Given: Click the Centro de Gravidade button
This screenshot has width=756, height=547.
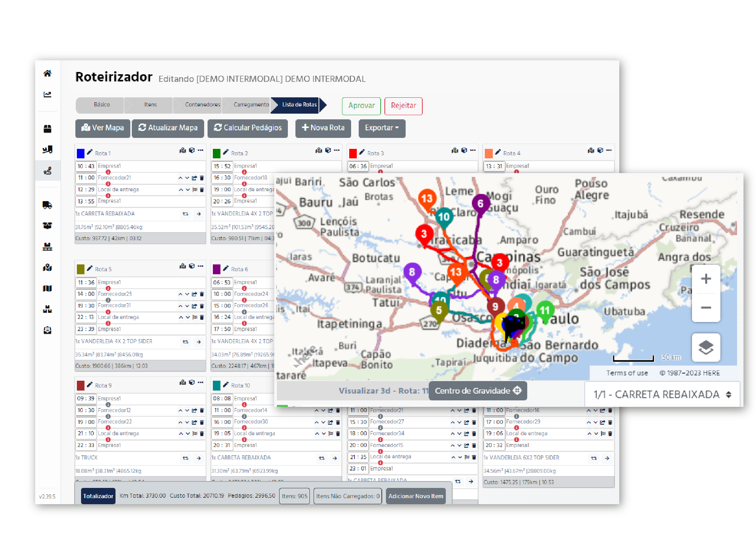Looking at the screenshot, I should click(x=478, y=391).
